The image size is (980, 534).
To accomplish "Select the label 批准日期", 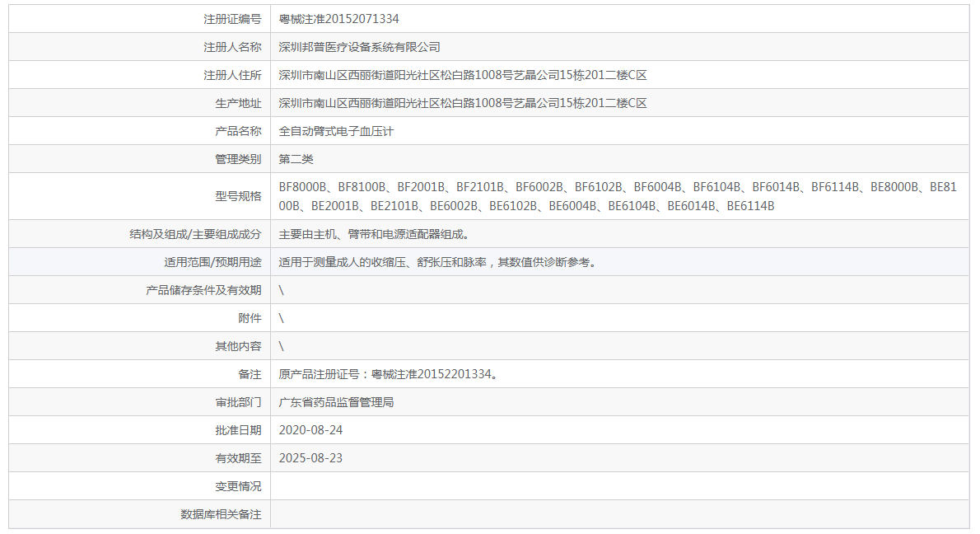I will coord(238,430).
